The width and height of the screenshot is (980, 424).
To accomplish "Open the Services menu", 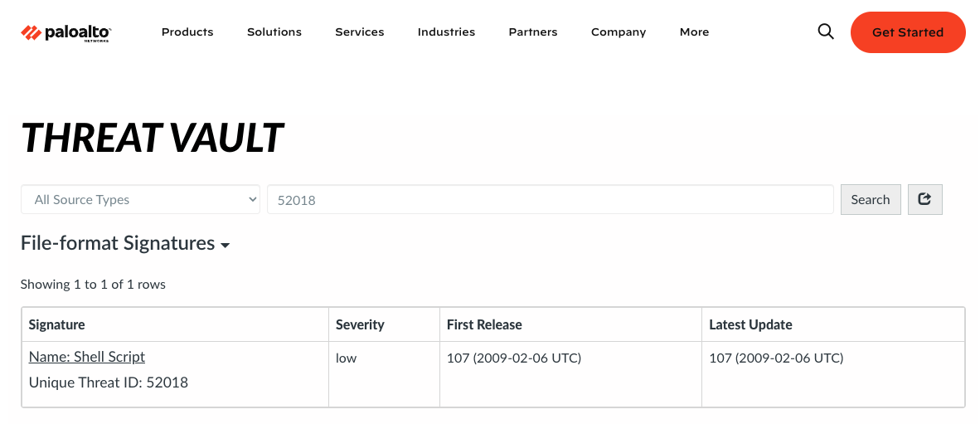I will point(360,32).
